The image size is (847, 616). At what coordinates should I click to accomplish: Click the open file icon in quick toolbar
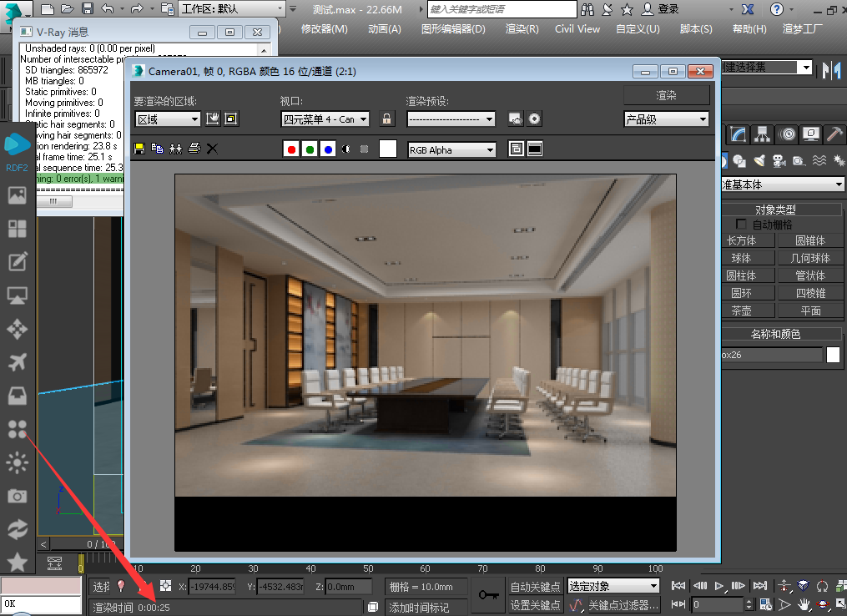68,8
